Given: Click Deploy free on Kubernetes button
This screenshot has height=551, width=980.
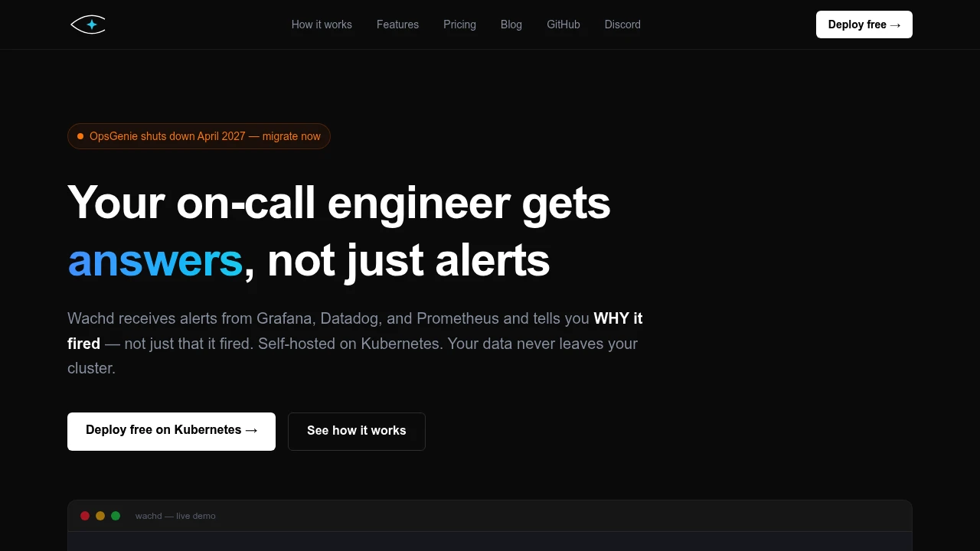Looking at the screenshot, I should (171, 431).
